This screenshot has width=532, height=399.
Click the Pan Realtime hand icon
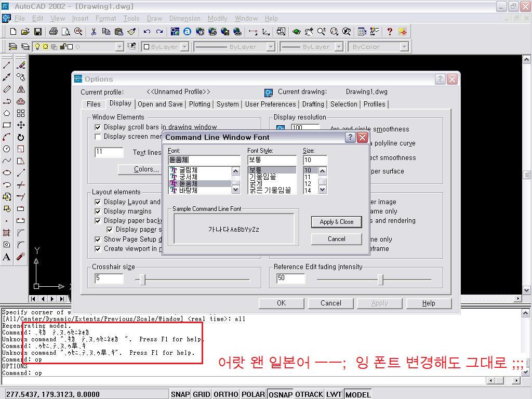point(309,32)
